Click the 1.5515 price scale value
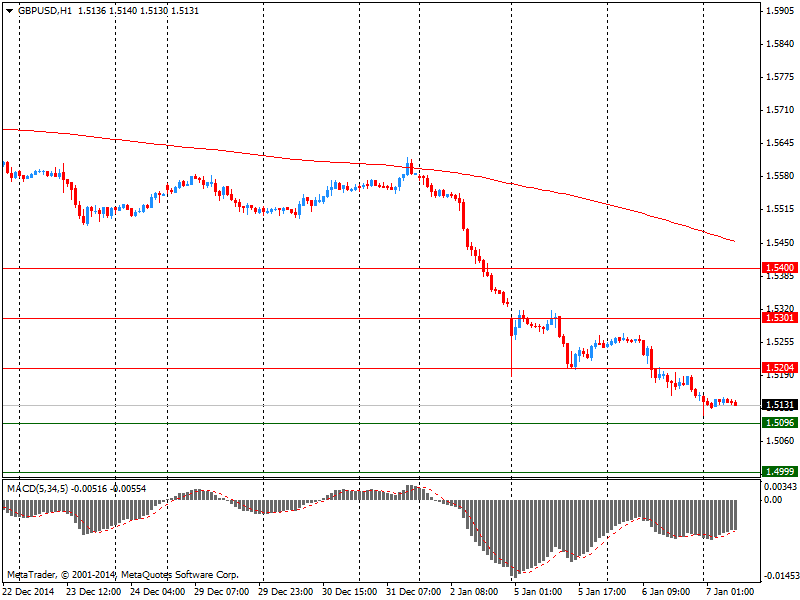Viewport: 800px width, 600px height. pos(781,209)
